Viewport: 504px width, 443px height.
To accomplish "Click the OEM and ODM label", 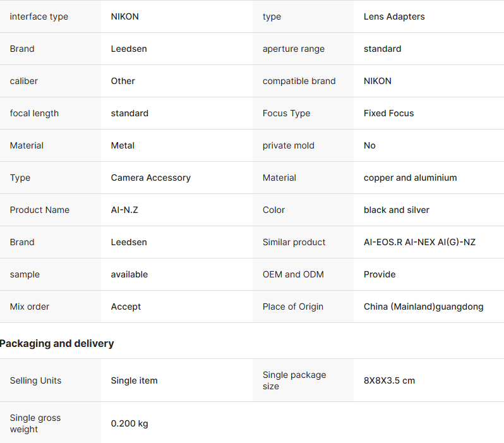I will [x=294, y=274].
